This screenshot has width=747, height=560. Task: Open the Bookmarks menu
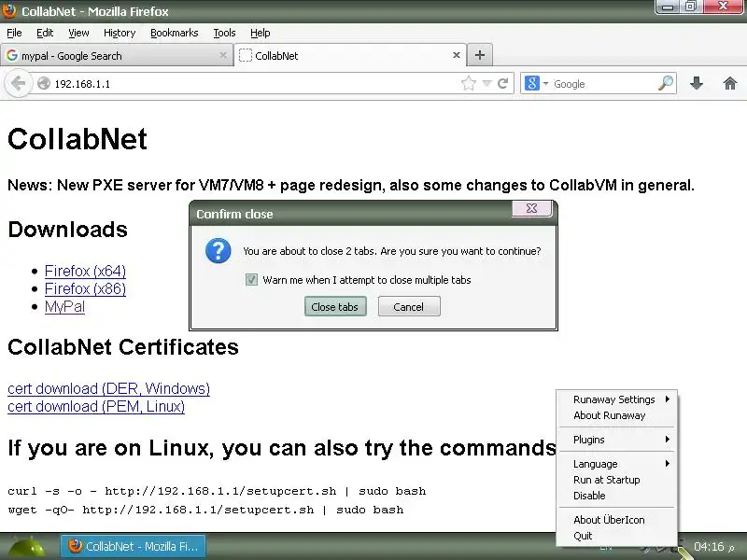click(x=175, y=33)
